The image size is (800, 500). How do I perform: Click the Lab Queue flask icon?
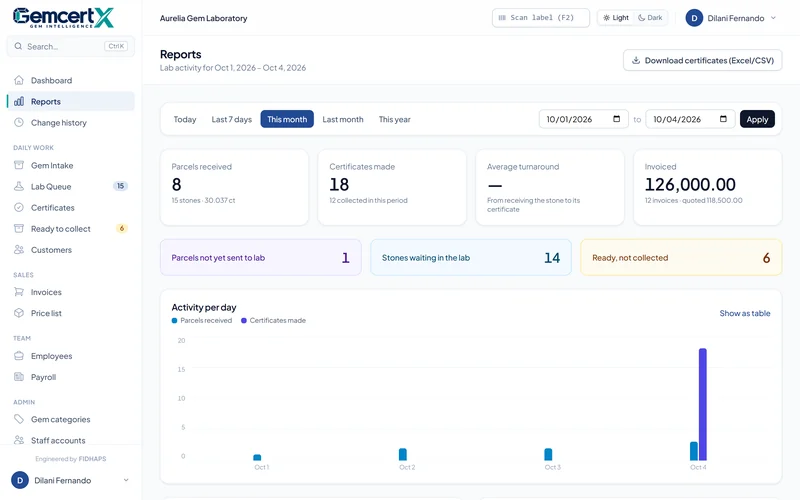(x=19, y=186)
